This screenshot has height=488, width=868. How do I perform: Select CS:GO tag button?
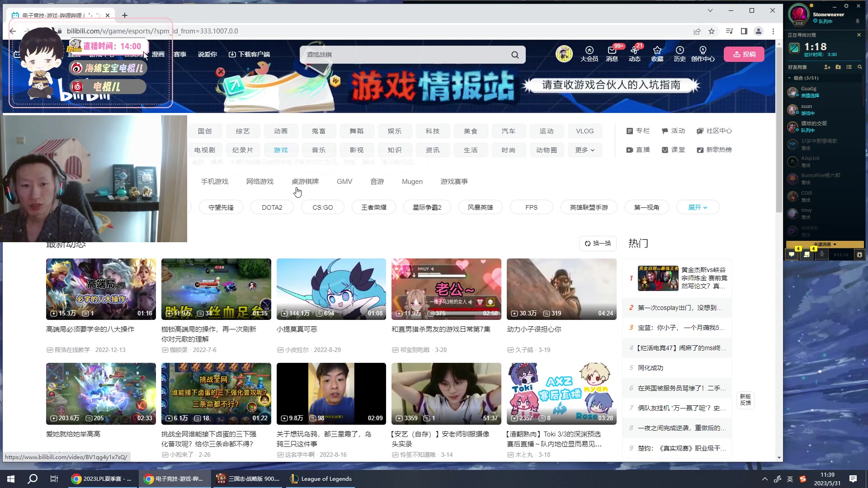(x=323, y=207)
